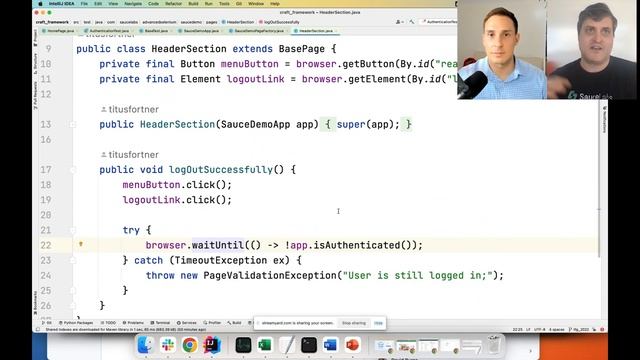Open the Code menu

[153, 4]
